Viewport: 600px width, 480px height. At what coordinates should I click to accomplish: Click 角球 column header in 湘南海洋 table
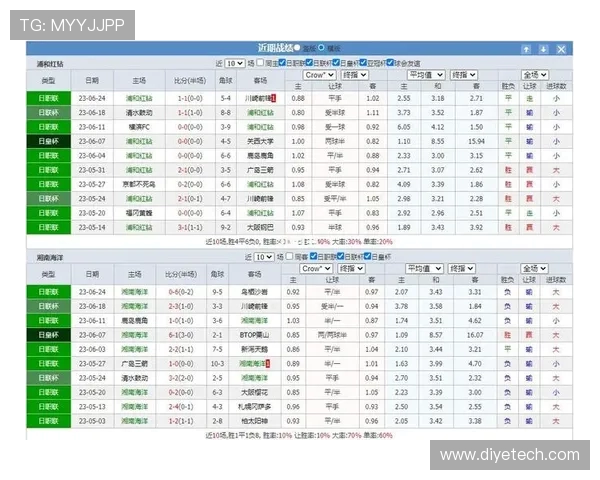217,274
